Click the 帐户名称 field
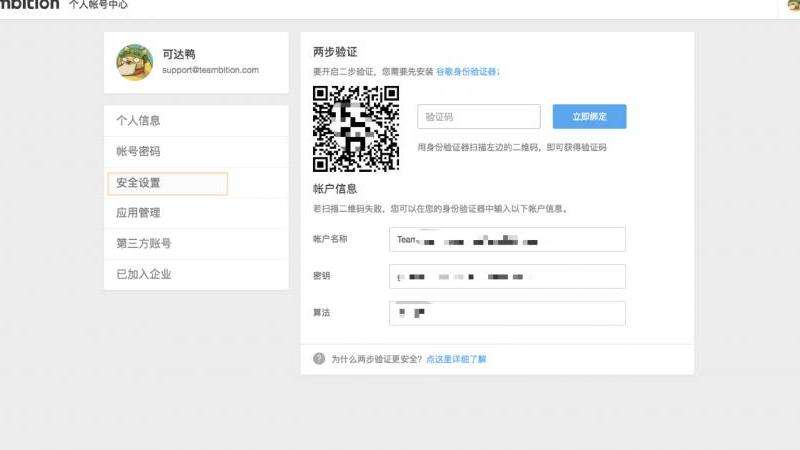Image resolution: width=800 pixels, height=450 pixels. (507, 240)
